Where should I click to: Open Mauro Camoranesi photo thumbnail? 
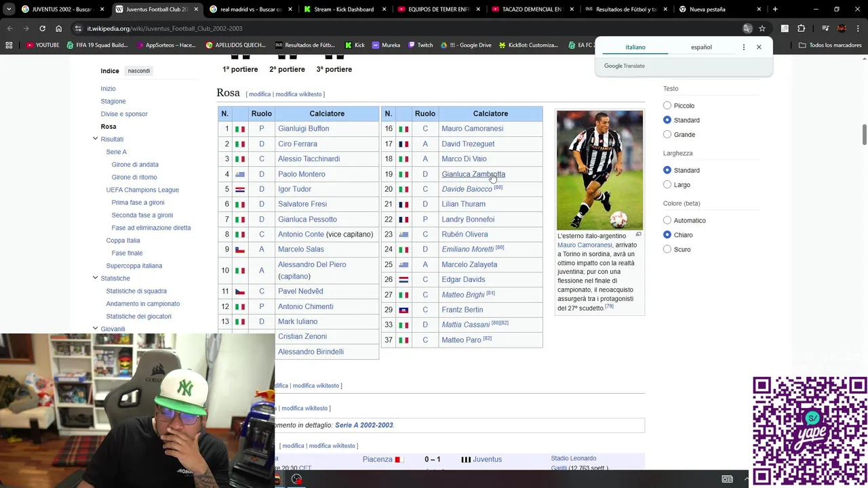pos(599,170)
